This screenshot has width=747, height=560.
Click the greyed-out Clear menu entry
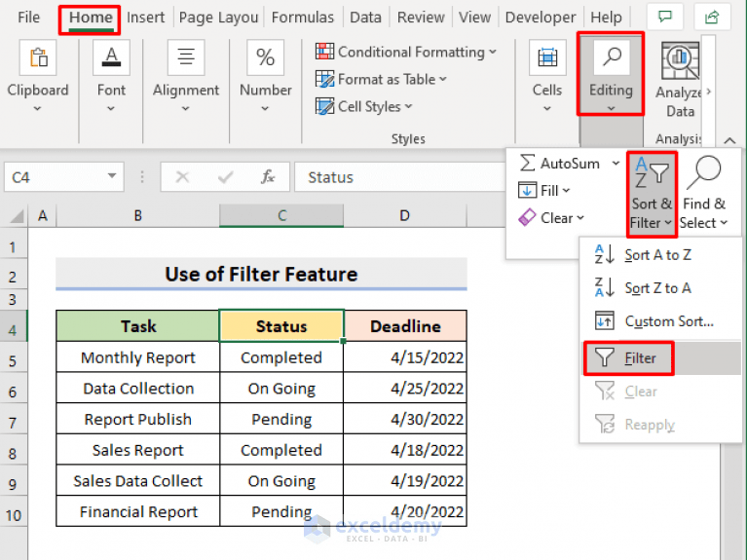[662, 392]
